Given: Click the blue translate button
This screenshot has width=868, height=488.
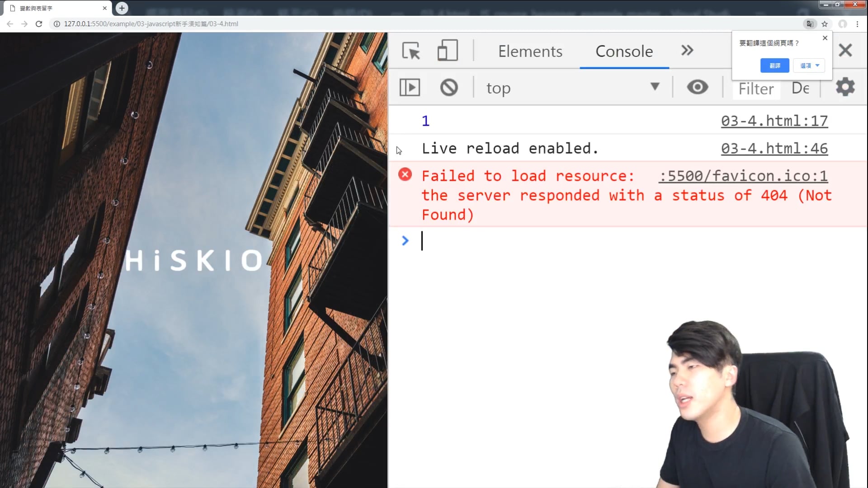Looking at the screenshot, I should 774,66.
